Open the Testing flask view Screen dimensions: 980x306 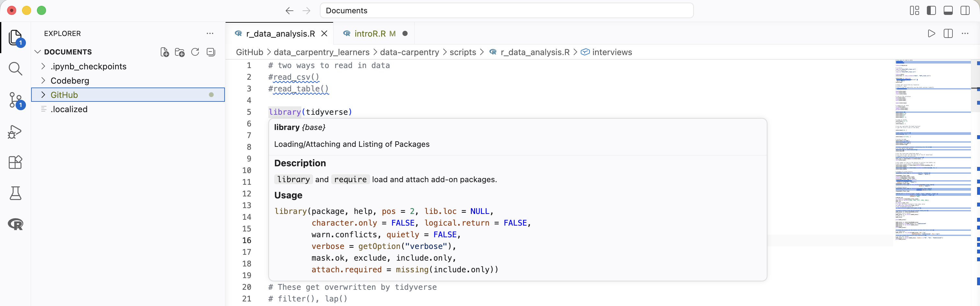click(x=15, y=193)
